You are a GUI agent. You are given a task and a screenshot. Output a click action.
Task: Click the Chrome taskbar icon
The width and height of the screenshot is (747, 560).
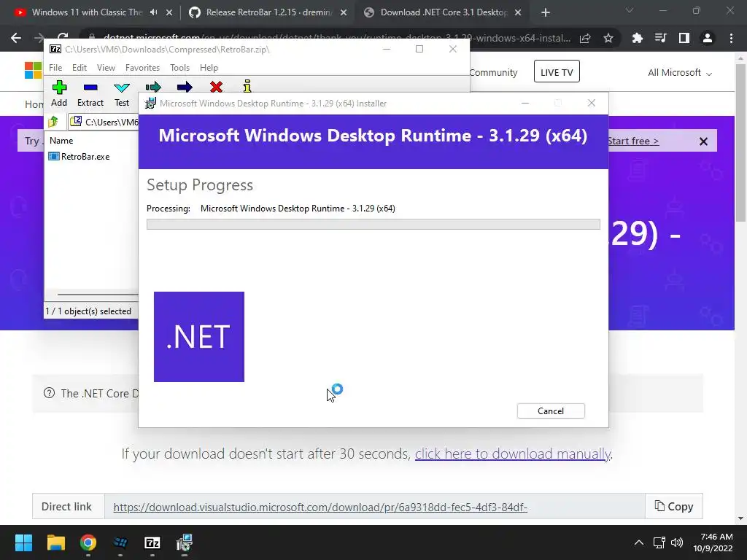pos(88,542)
